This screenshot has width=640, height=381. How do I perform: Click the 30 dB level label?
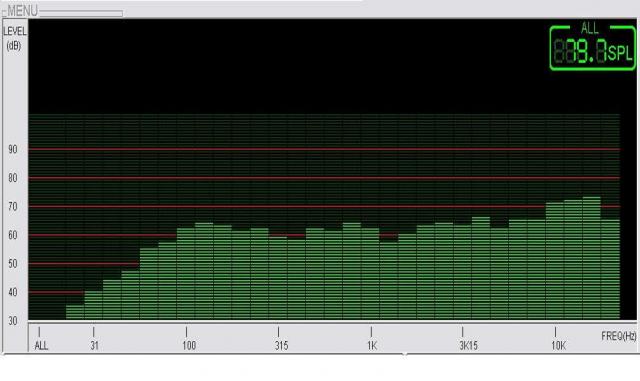[13, 321]
